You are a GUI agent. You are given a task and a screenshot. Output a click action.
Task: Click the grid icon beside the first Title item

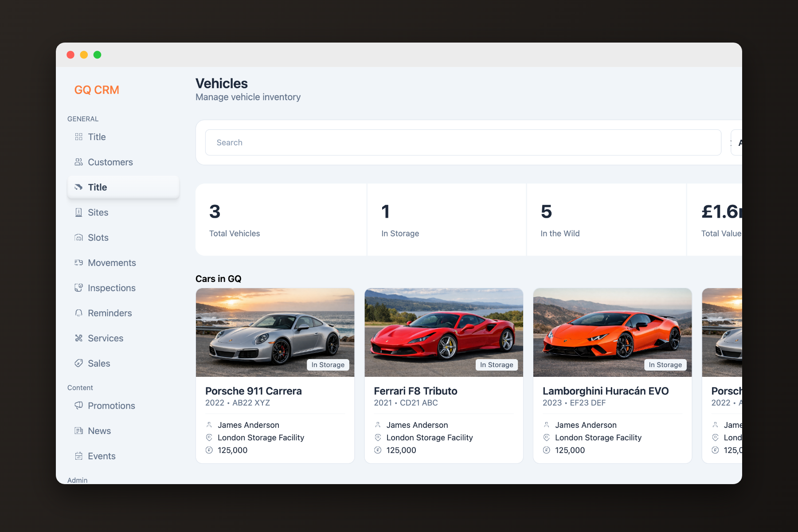pos(78,137)
